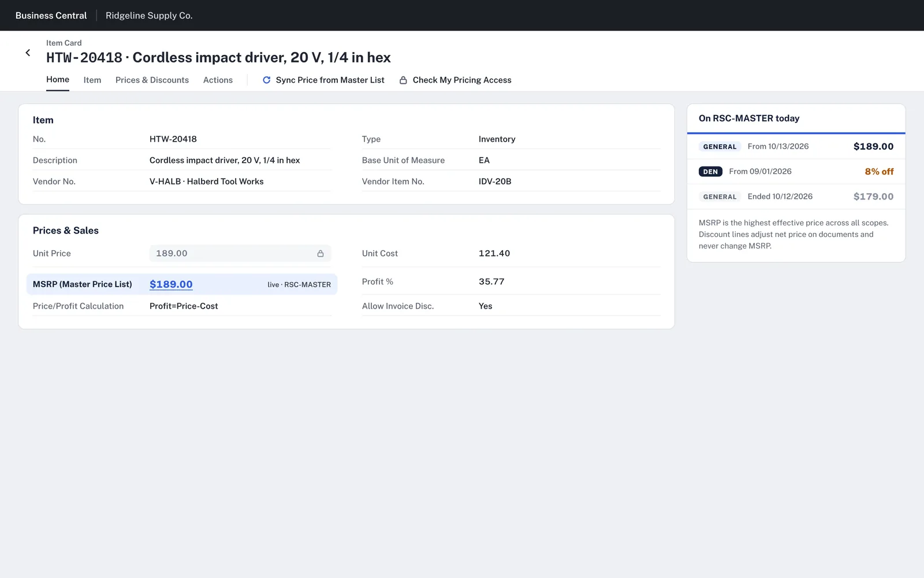Click the sync refresh icon

pos(266,80)
